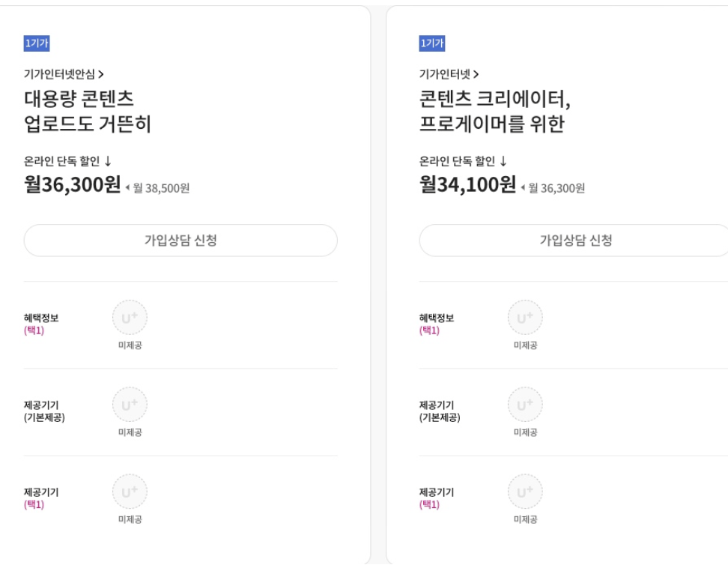The width and height of the screenshot is (728, 565).
Task: Click the 콘텐츠 크리에이터, 프로게이머를 위한 heading
Action: pyautogui.click(x=494, y=111)
